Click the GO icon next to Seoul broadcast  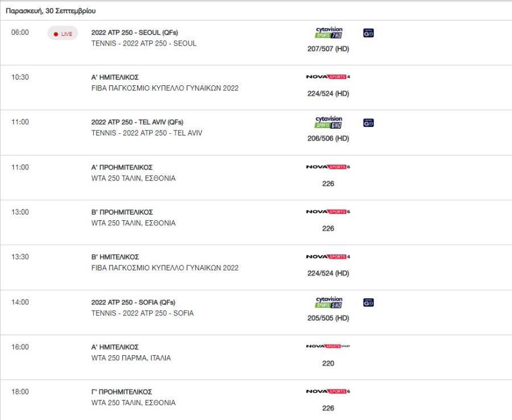click(368, 33)
